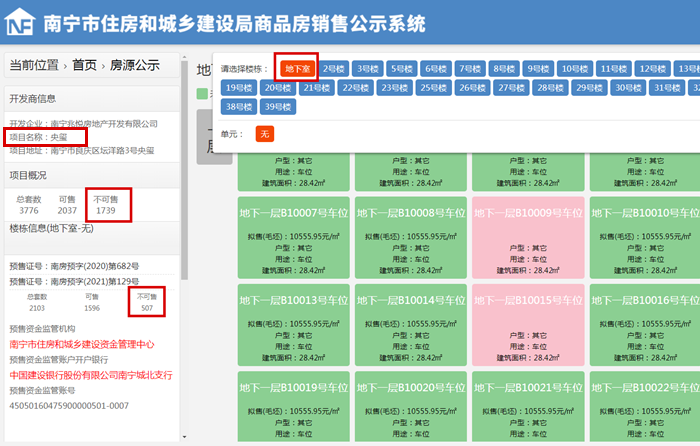Click presale permit (2021)第129号
The image size is (700, 446).
74,281
